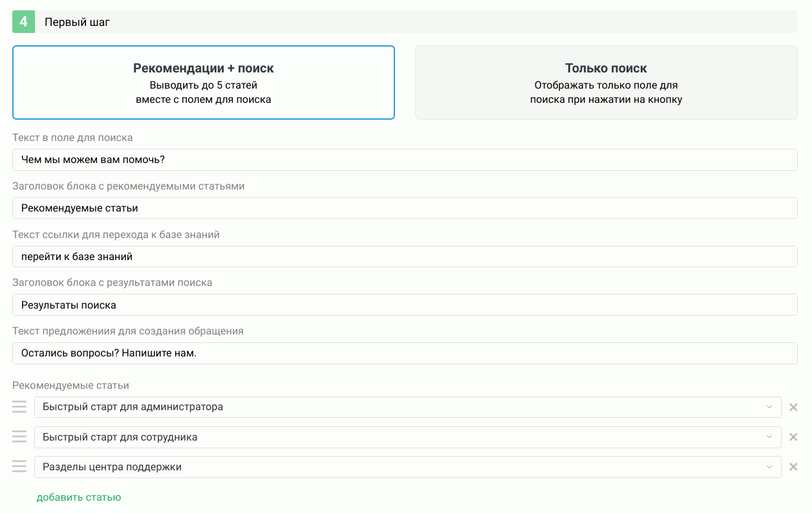Image resolution: width=812 pixels, height=513 pixels.
Task: Click the search placeholder text field
Action: coord(405,159)
